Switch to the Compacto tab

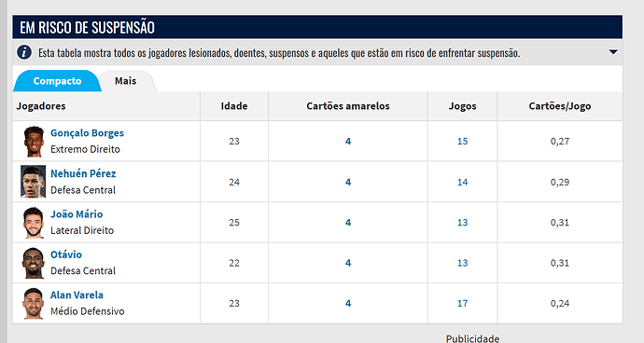point(57,81)
